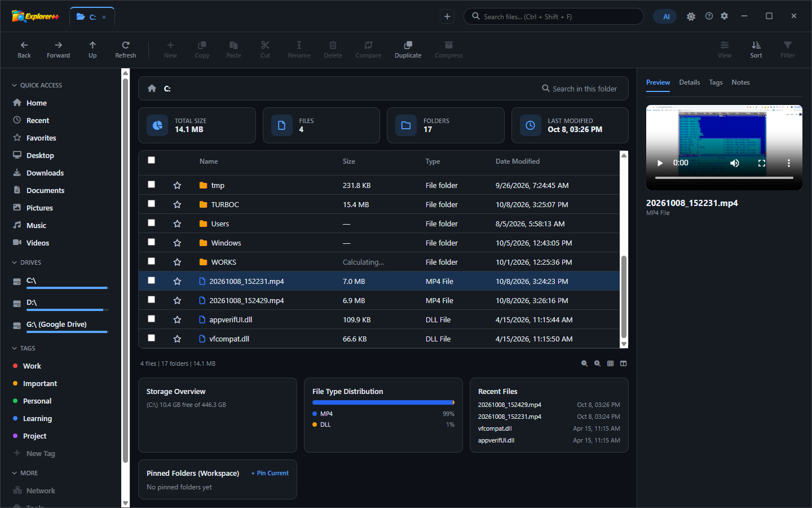Switch to the Details tab
The width and height of the screenshot is (812, 508).
689,82
